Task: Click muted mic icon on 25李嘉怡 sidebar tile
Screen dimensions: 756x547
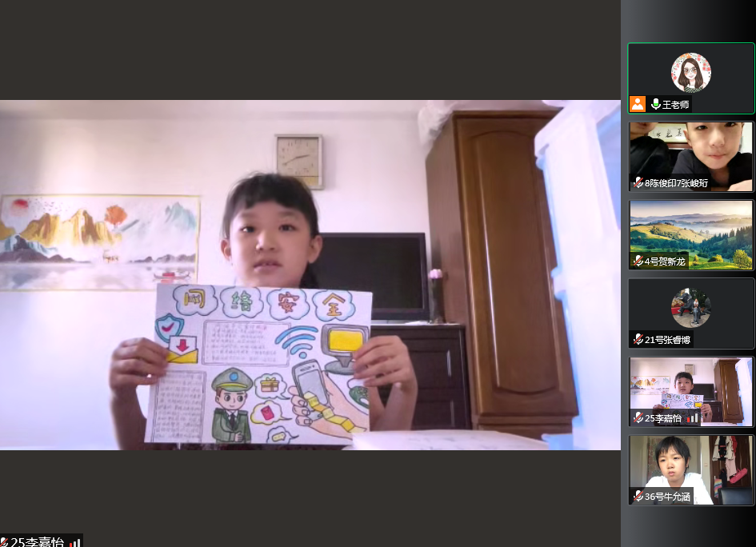Action: point(638,417)
